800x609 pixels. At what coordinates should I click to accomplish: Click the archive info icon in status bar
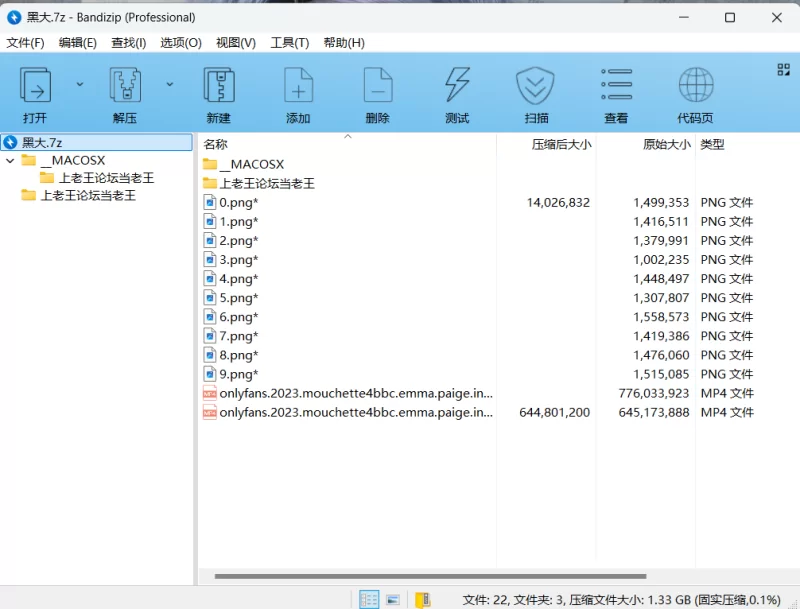(423, 599)
